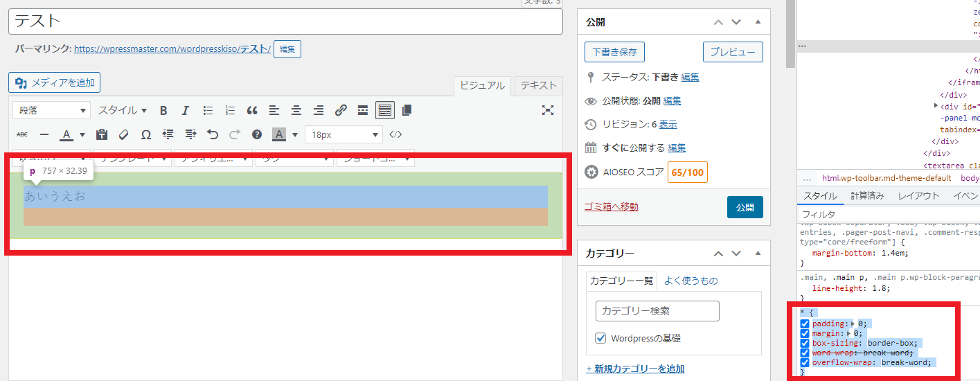Enter fullscreen distraction-free mode
980x381 pixels.
click(x=548, y=110)
